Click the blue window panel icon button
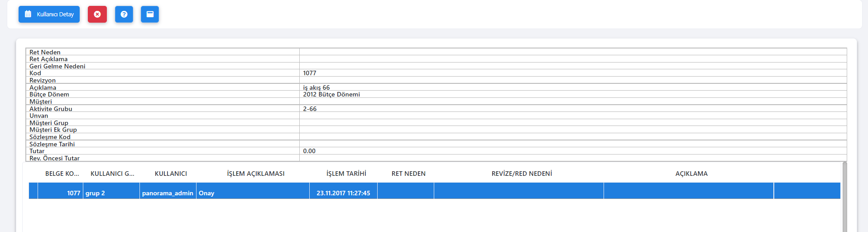Viewport: 868px width, 232px height. [x=150, y=14]
